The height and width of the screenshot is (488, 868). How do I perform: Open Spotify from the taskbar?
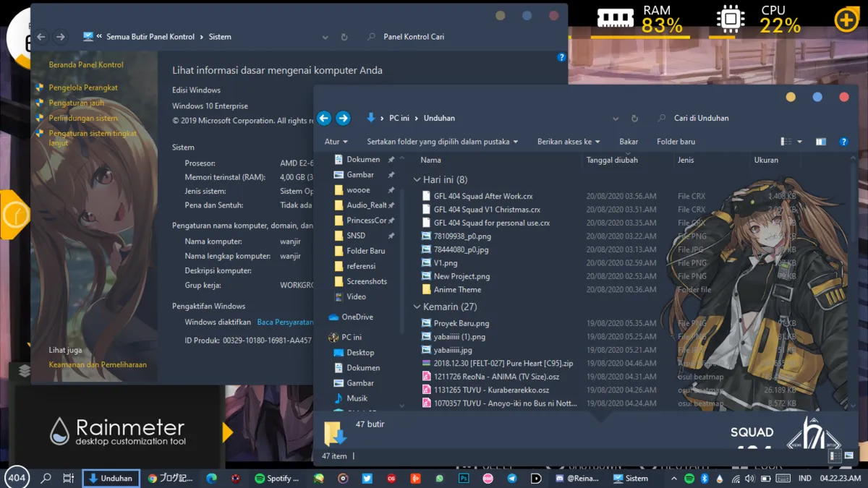click(277, 479)
